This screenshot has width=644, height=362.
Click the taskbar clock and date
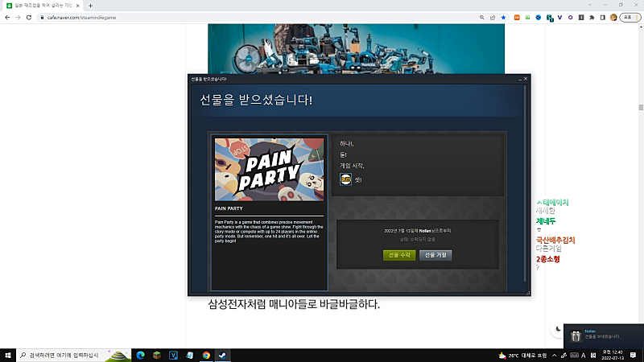tap(613, 355)
